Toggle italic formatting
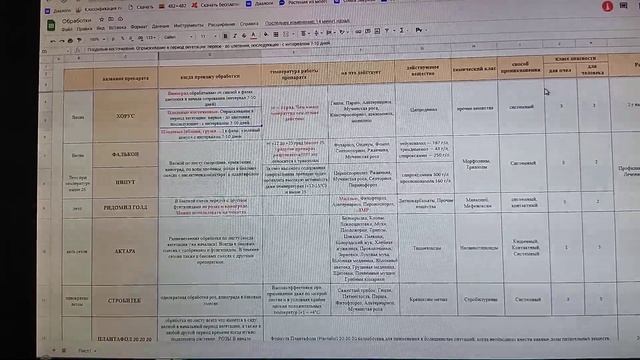Image resolution: width=640 pixels, height=360 pixels. [x=235, y=36]
